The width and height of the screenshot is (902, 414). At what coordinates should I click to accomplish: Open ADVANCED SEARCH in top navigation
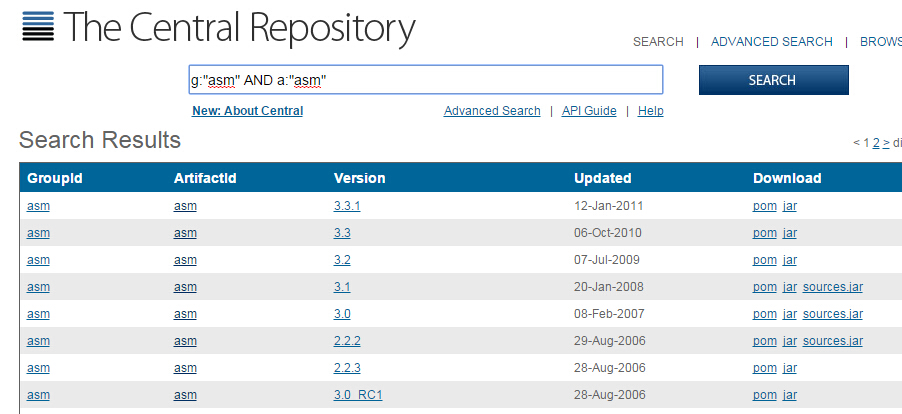pos(771,42)
